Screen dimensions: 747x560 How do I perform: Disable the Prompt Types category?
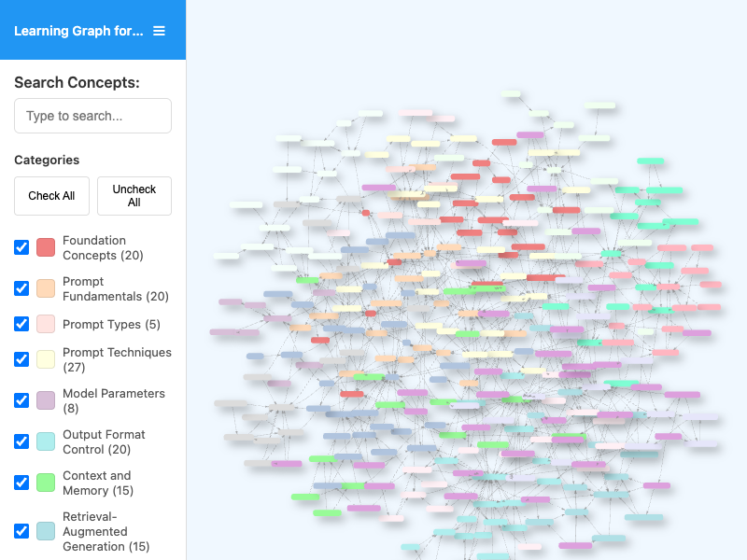coord(21,324)
